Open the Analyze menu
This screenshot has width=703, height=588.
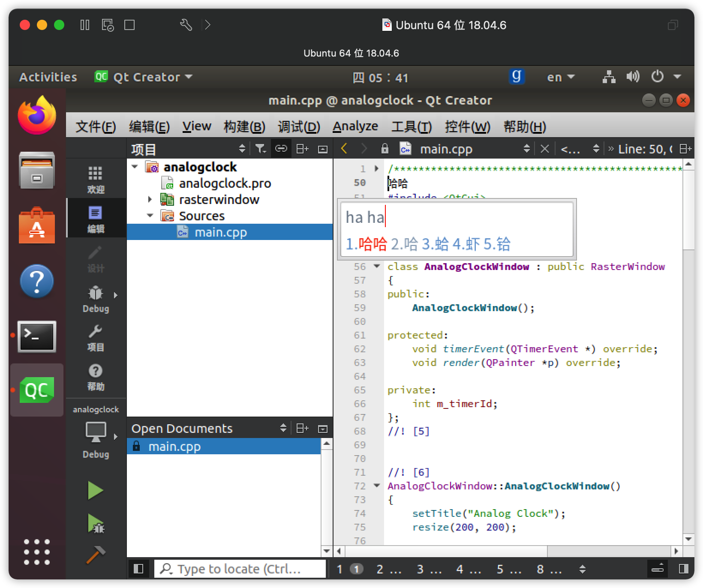click(x=355, y=126)
